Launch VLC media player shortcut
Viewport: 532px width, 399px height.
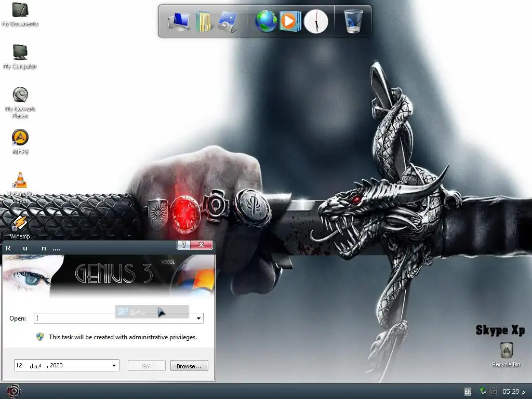20,188
